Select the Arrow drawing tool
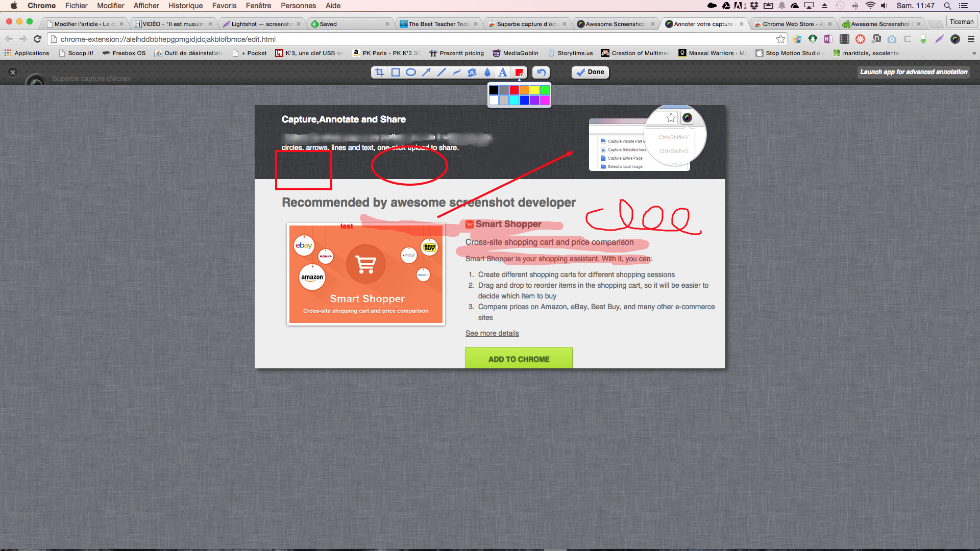The height and width of the screenshot is (551, 980). [x=426, y=72]
